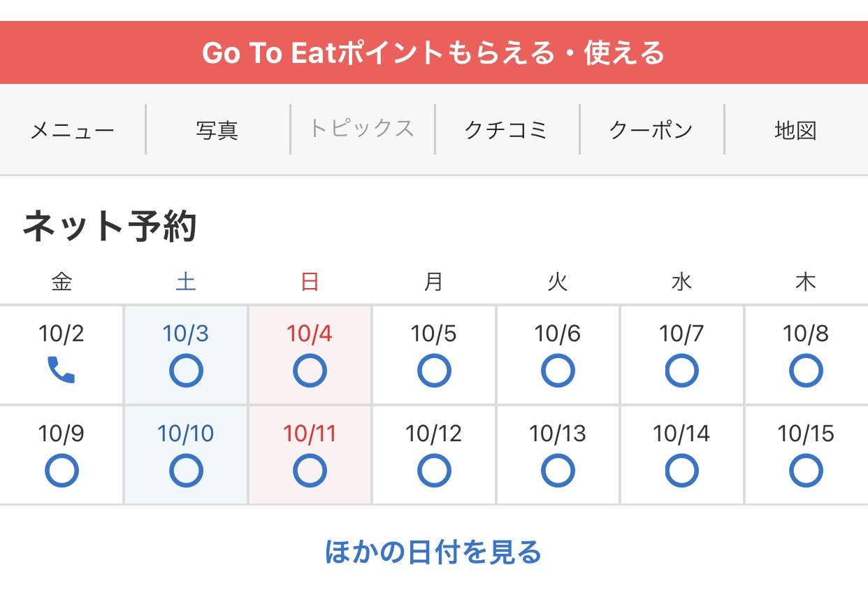This screenshot has width=868, height=593.
Task: Tap the Go To Eat points banner
Action: 433,53
